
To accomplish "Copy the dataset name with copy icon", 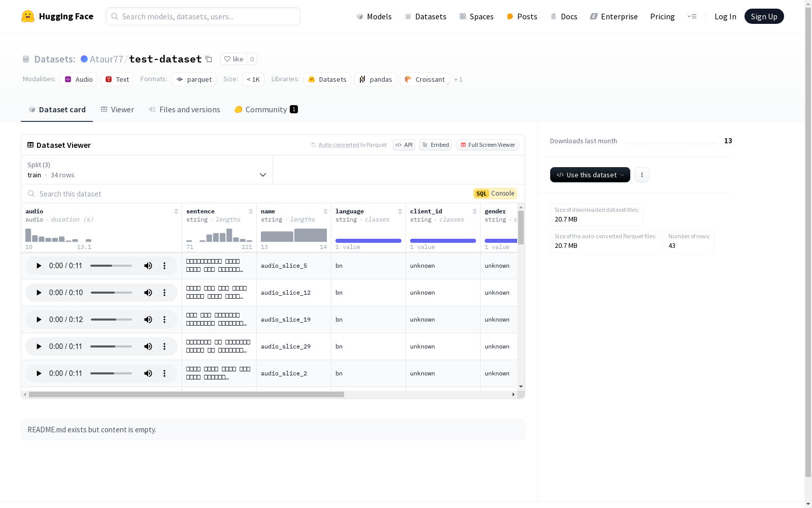I will coord(209,59).
